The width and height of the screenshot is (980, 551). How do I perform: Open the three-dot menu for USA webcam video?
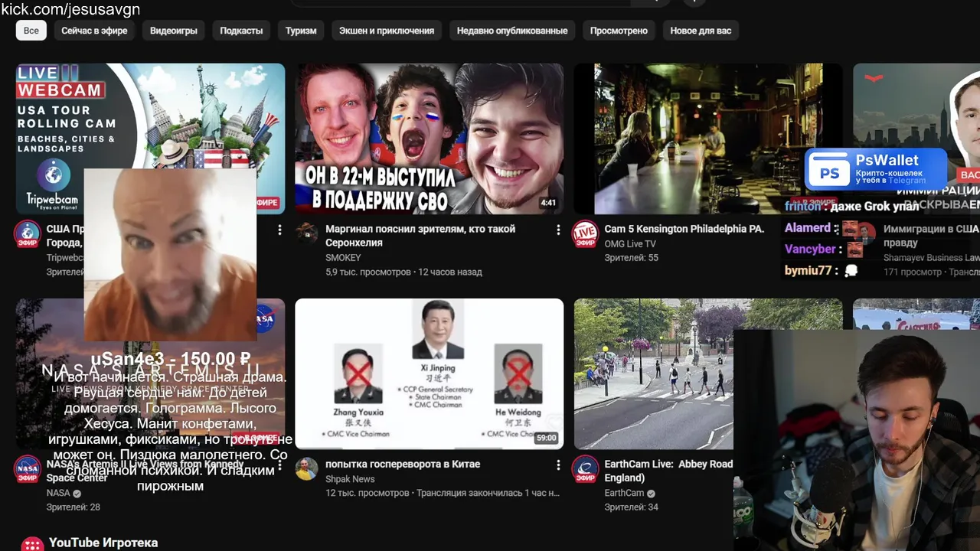(279, 230)
